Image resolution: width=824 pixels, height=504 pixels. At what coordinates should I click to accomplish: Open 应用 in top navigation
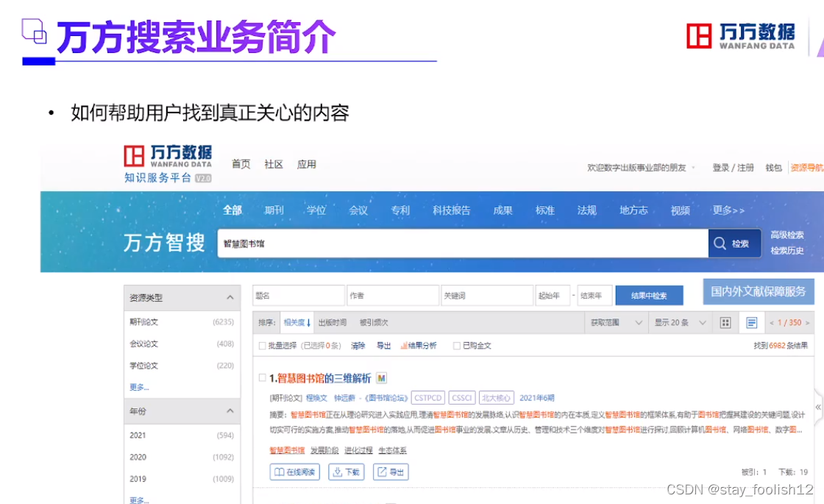click(306, 164)
